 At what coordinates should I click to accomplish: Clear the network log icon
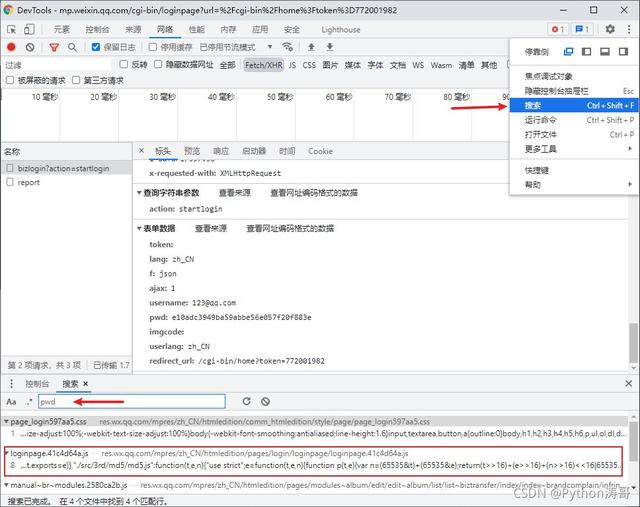point(30,47)
